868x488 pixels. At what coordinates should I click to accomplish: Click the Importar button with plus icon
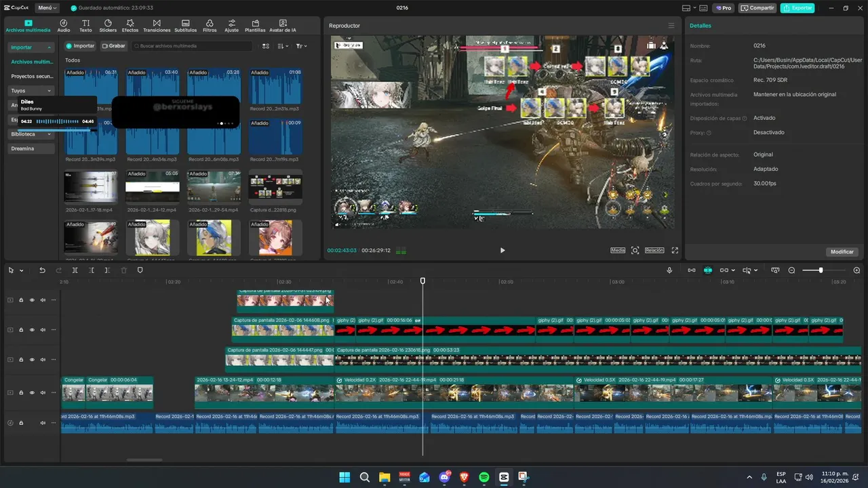coord(80,46)
